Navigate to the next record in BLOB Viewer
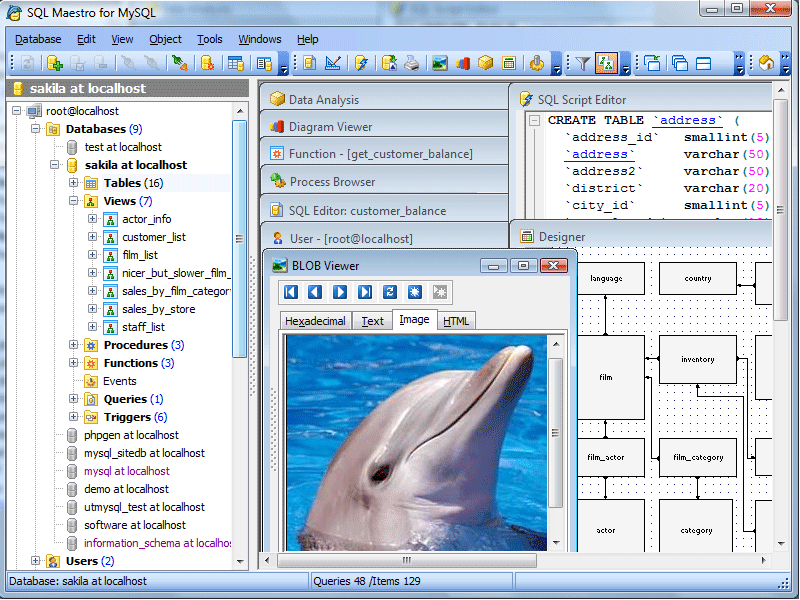Viewport: 800px width, 600px height. point(339,292)
